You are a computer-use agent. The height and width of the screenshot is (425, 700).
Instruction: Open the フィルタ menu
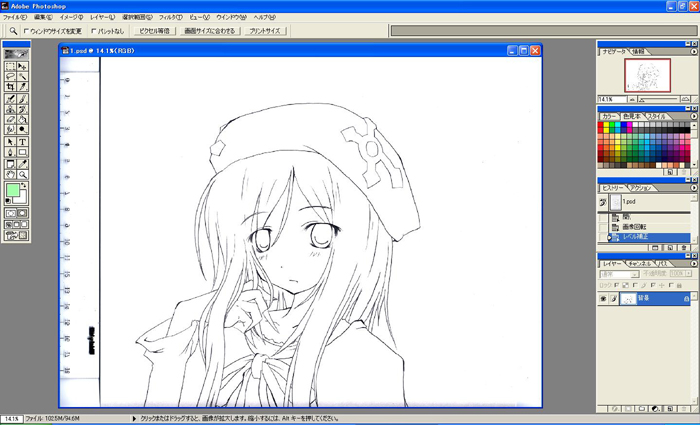click(x=171, y=17)
